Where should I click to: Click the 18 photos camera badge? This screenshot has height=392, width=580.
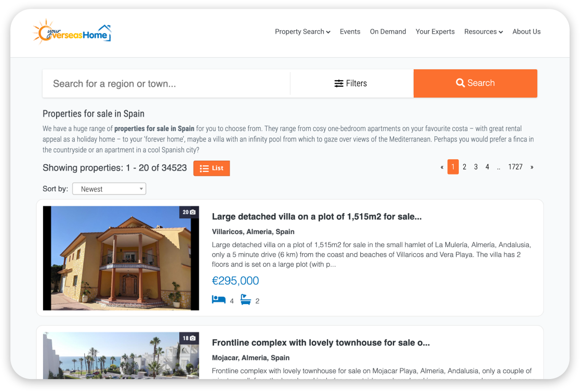point(189,338)
